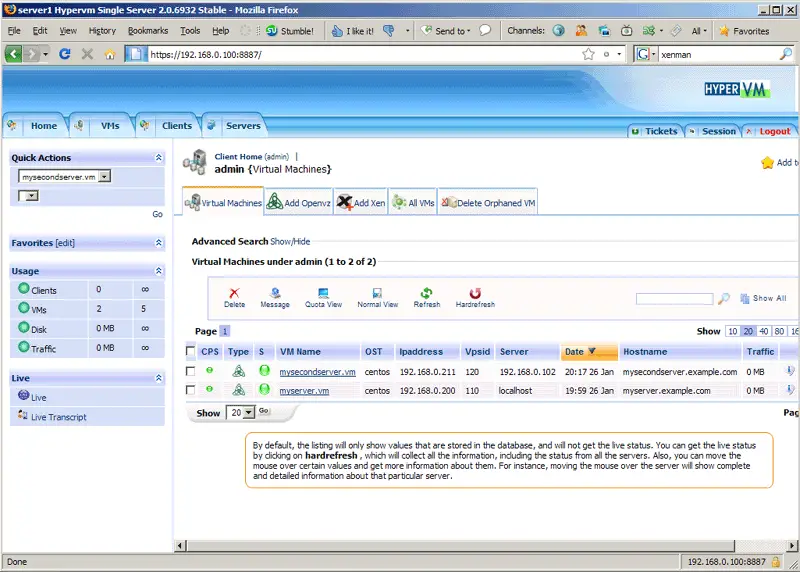Click Firefox Home icon
Image resolution: width=800 pixels, height=572 pixels.
coord(110,54)
